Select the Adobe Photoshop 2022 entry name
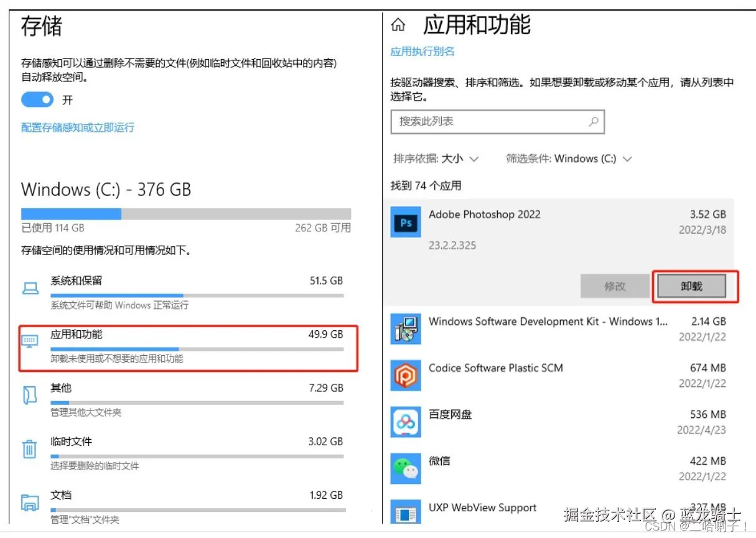This screenshot has height=538, width=756. click(x=485, y=215)
